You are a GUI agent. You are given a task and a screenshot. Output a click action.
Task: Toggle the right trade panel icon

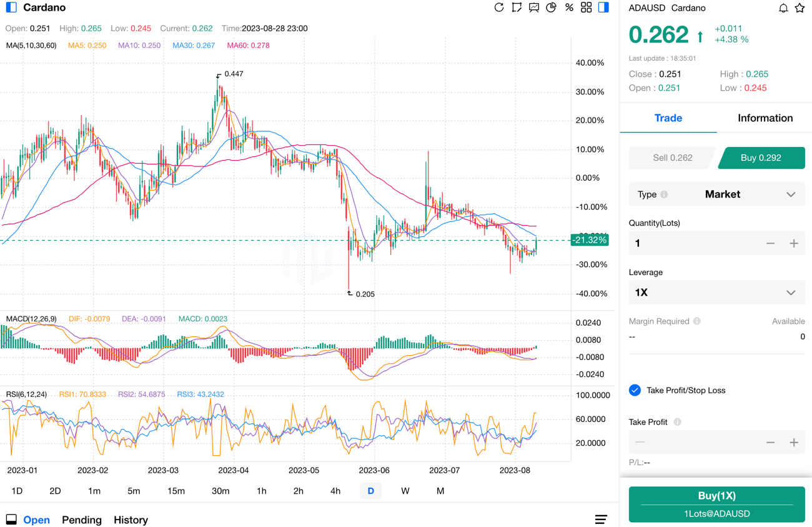coord(603,8)
